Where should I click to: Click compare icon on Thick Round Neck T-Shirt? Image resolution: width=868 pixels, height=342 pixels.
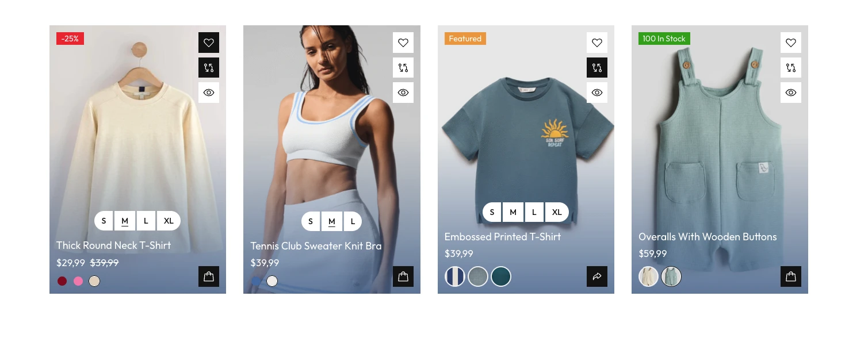point(209,68)
